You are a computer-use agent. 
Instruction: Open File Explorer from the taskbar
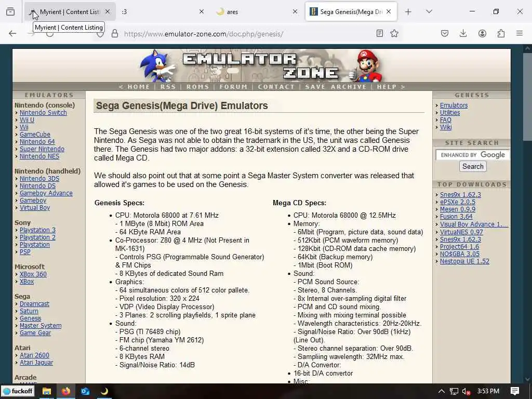pos(46,391)
